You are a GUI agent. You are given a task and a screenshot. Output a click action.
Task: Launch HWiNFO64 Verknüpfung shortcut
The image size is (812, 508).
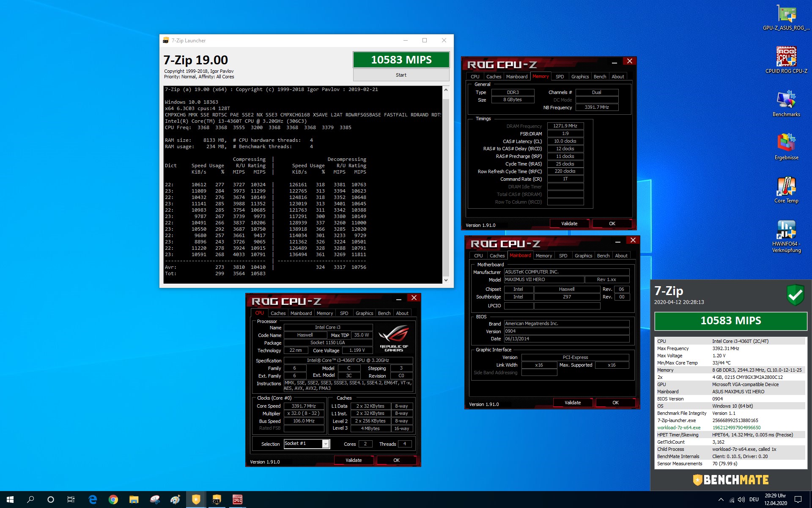[786, 236]
